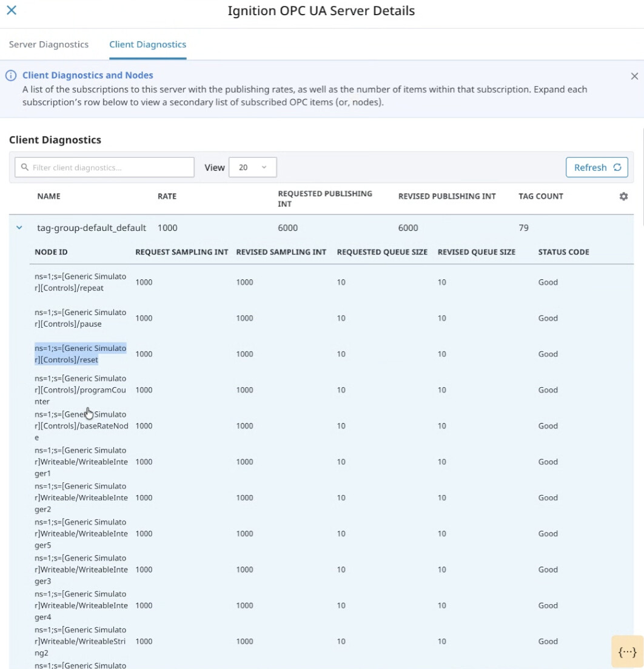Image resolution: width=644 pixels, height=669 pixels.
Task: Click REQUEST SAMPLING INT sub-header
Action: click(x=181, y=251)
